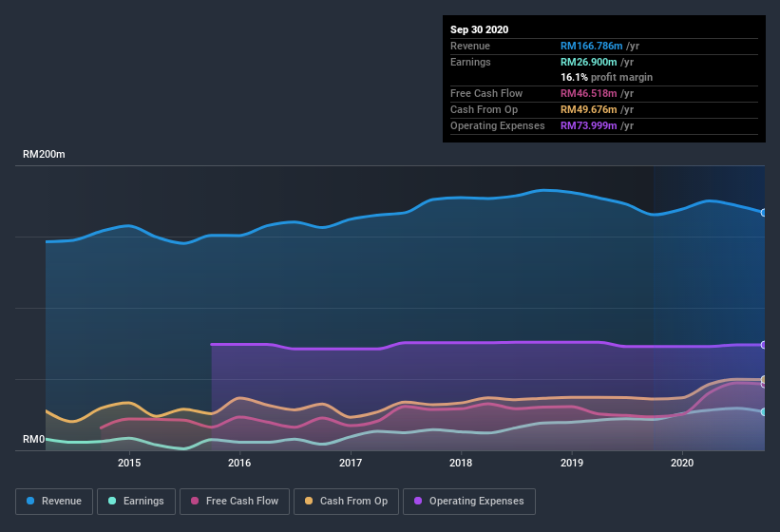Toggle the Cash From Op legend button
The height and width of the screenshot is (532, 780).
pyautogui.click(x=346, y=502)
